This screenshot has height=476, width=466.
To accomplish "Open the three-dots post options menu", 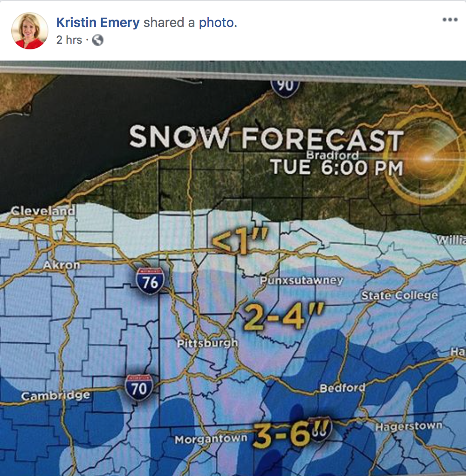I will 450,20.
